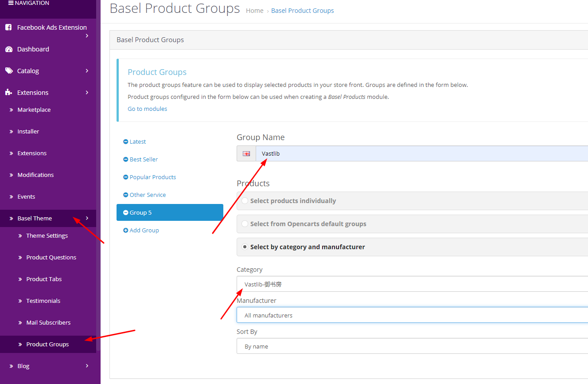Click the minus icon beside Popular Products
This screenshot has height=384, width=588.
coord(126,177)
